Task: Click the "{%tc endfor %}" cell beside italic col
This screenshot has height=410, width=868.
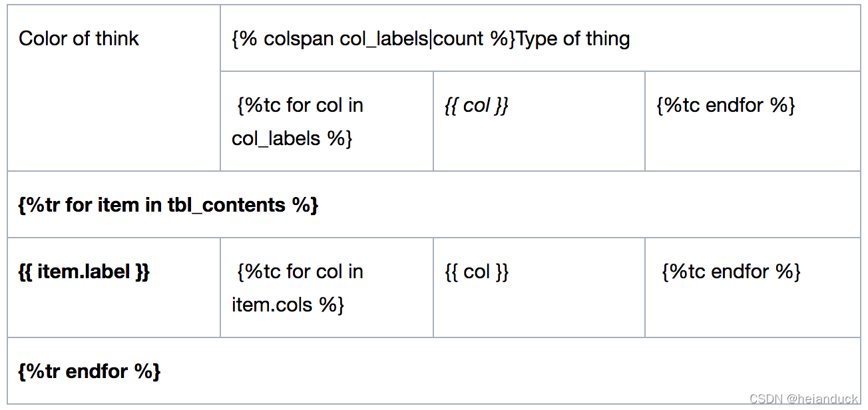Action: tap(753, 121)
